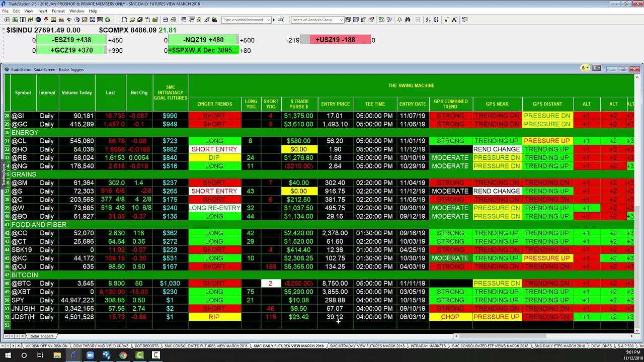This screenshot has width=644, height=362.
Task: Click the ENTRY PRICE column header
Action: click(x=335, y=104)
